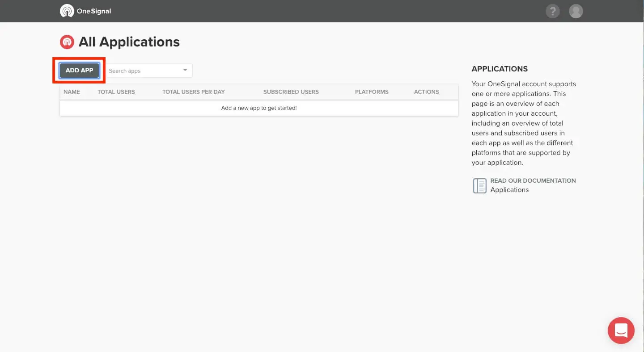Click the OneSignal wordmark text
The height and width of the screenshot is (352, 644).
tap(94, 11)
